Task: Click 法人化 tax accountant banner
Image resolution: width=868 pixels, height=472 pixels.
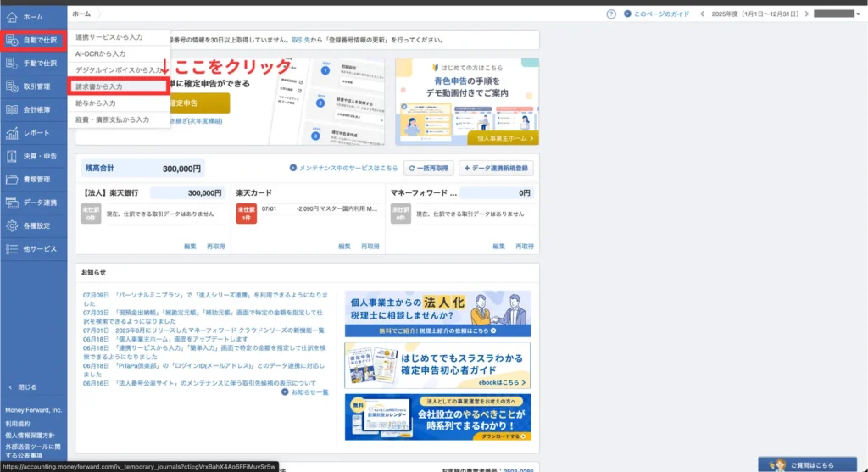Action: point(437,314)
